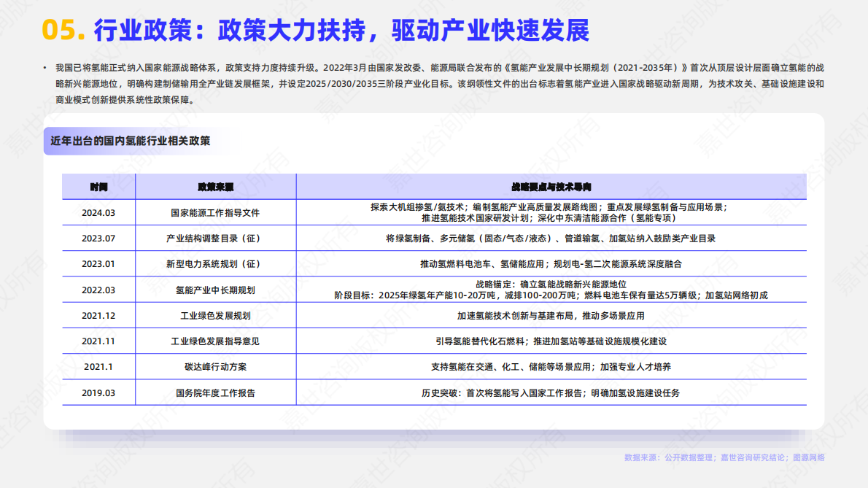Select the 2024.03 date cell
Viewport: 868px width, 488px height.
98,213
